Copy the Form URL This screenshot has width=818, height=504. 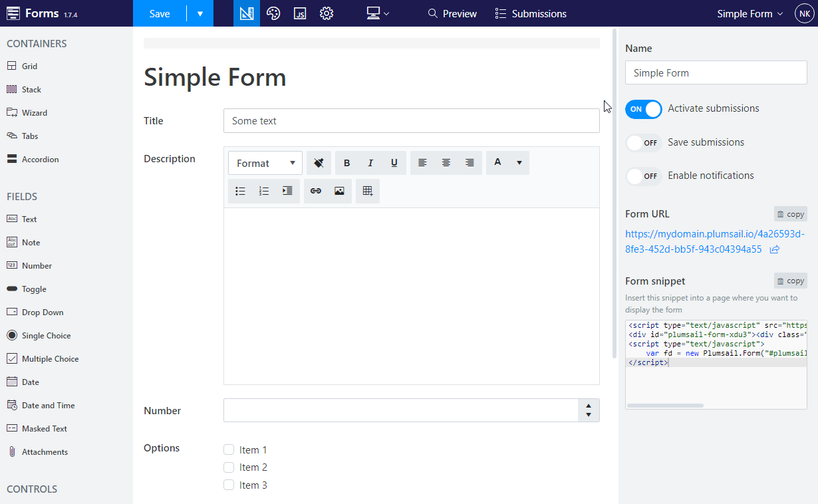pos(791,214)
